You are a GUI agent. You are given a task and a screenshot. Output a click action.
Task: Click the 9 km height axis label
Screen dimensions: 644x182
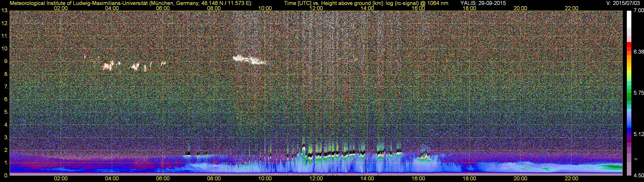point(6,61)
